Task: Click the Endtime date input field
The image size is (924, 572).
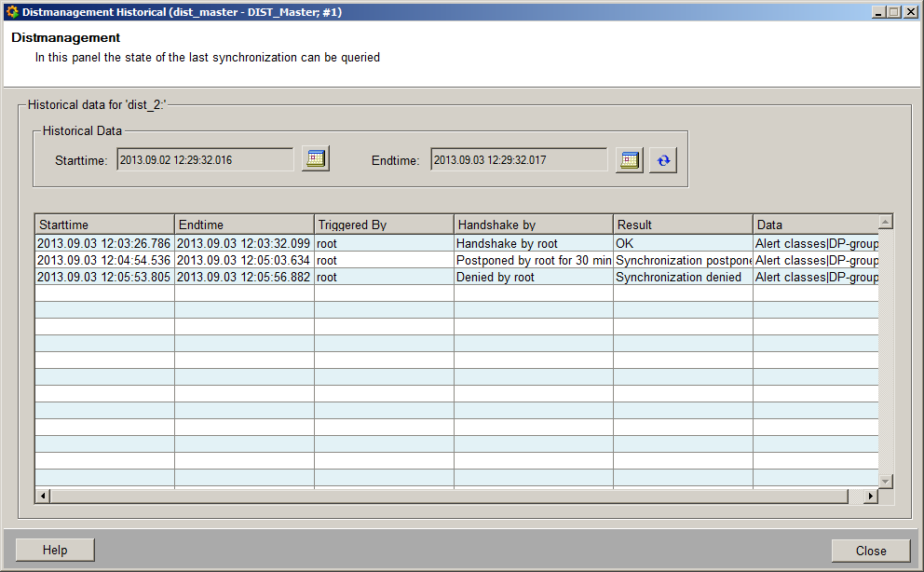Action: [518, 160]
